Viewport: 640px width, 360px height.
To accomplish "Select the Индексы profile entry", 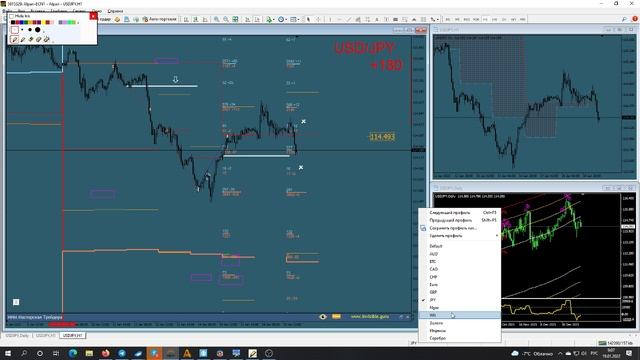I will tap(459, 331).
